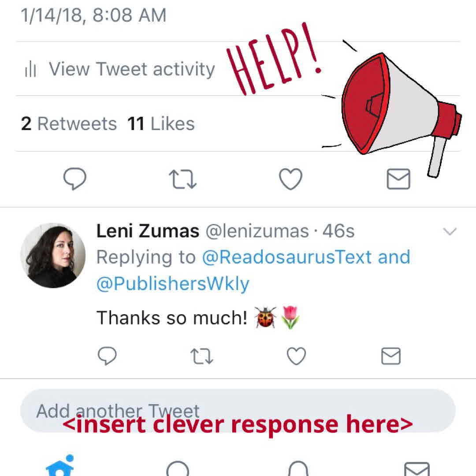This screenshot has width=476, height=476.
Task: Send Leni Zumas's reply via message icon
Action: pos(390,356)
